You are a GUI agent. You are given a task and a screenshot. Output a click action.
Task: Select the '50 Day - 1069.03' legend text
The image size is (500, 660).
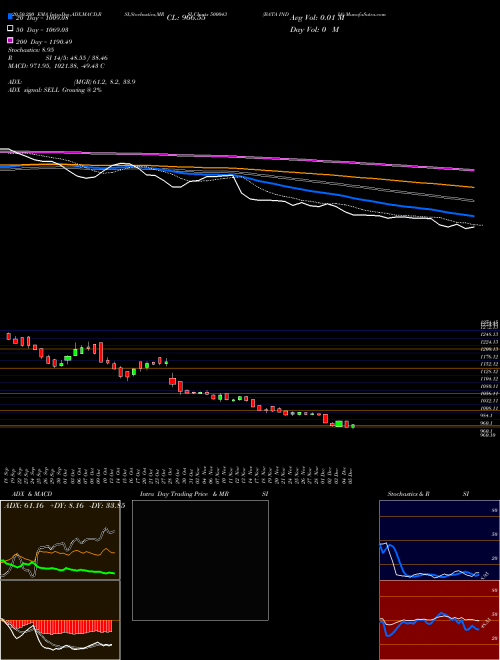pos(42,30)
